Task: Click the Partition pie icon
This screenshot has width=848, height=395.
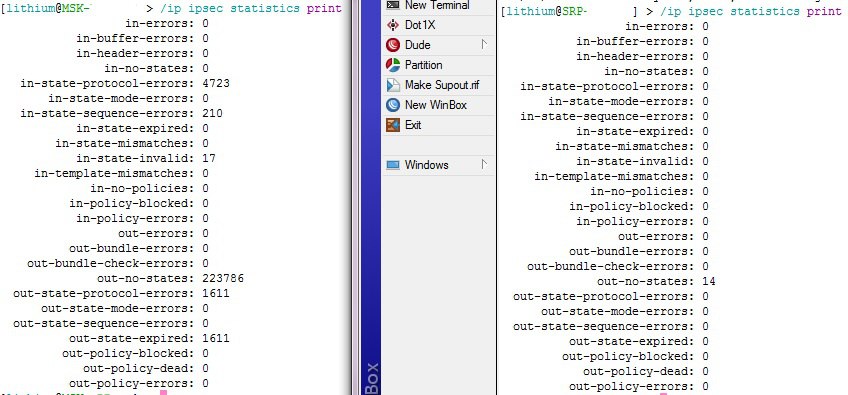Action: [393, 65]
